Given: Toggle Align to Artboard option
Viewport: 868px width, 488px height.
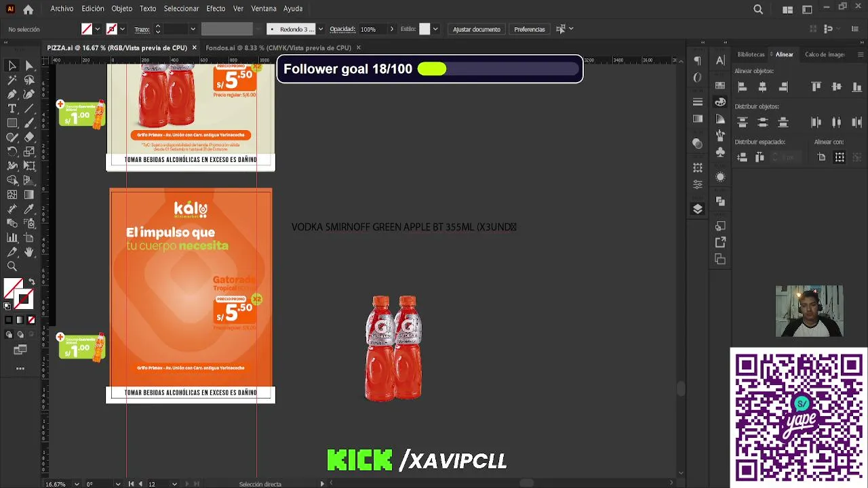Looking at the screenshot, I should point(822,157).
